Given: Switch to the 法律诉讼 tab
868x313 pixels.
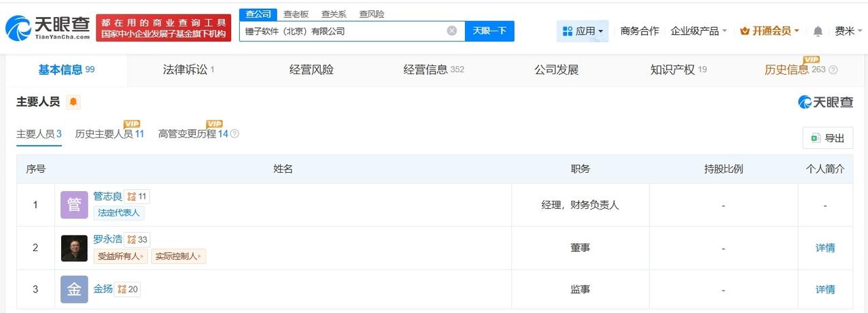Looking at the screenshot, I should pos(188,69).
